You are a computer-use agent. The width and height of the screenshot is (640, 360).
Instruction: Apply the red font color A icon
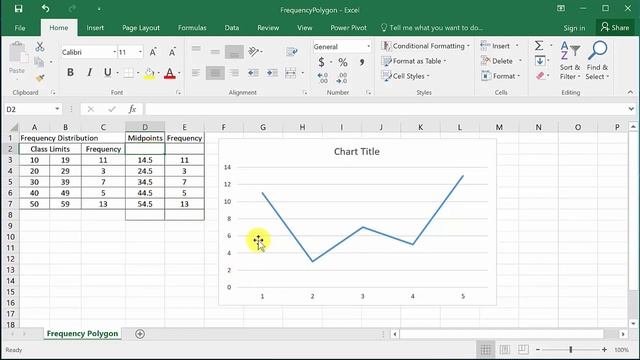pos(169,73)
